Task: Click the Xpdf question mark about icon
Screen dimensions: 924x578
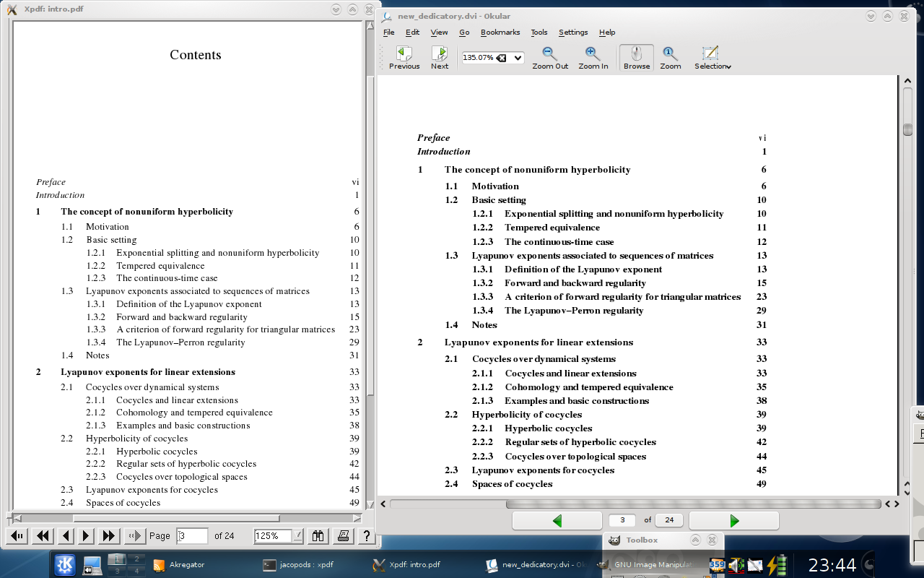Action: tap(367, 535)
